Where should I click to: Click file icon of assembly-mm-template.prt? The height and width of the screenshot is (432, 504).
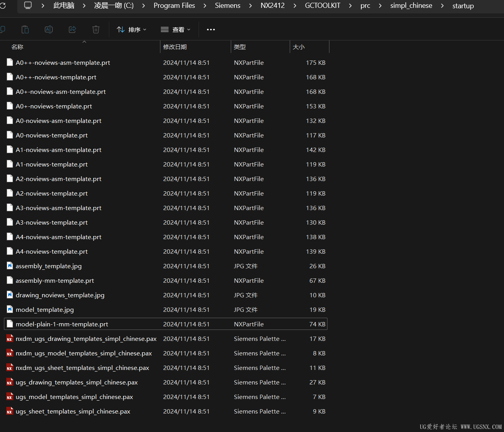(10, 280)
